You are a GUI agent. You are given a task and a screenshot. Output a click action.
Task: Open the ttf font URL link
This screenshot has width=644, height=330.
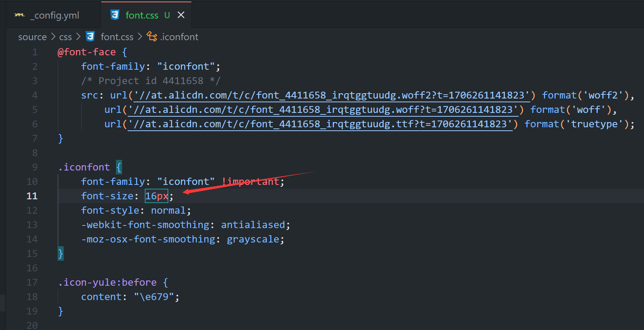click(x=320, y=124)
